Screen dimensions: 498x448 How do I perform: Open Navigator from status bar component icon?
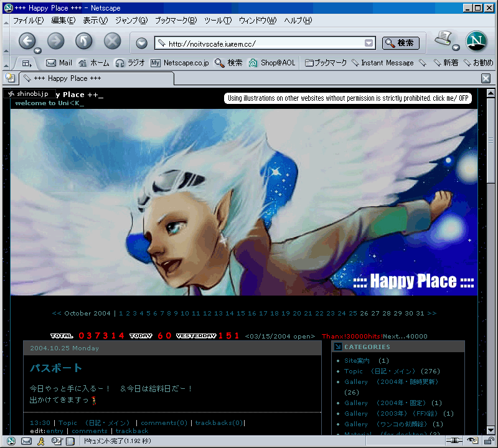(x=11, y=441)
